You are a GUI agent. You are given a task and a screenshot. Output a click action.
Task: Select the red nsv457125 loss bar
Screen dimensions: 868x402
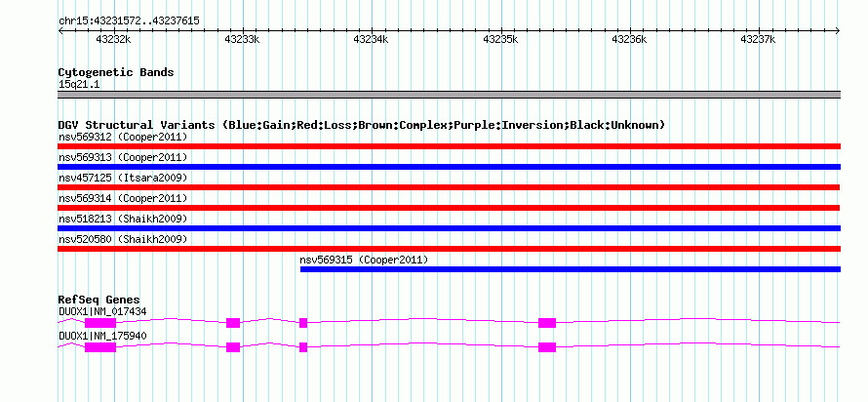click(x=449, y=187)
